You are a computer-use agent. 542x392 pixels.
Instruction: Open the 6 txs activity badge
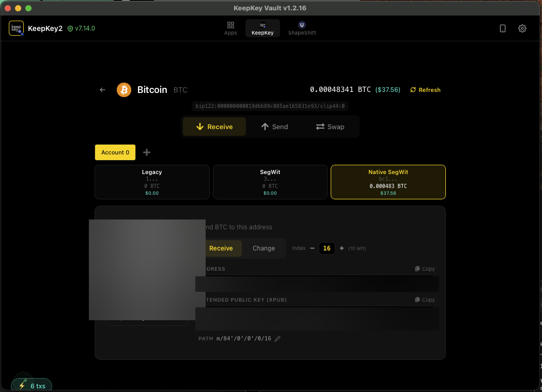(32, 385)
